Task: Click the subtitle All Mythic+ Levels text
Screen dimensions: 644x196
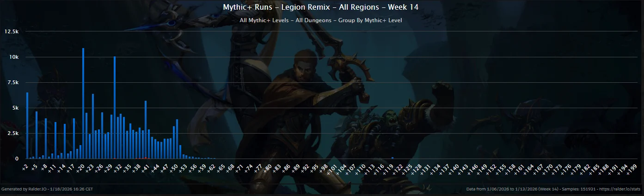Action: pos(321,20)
